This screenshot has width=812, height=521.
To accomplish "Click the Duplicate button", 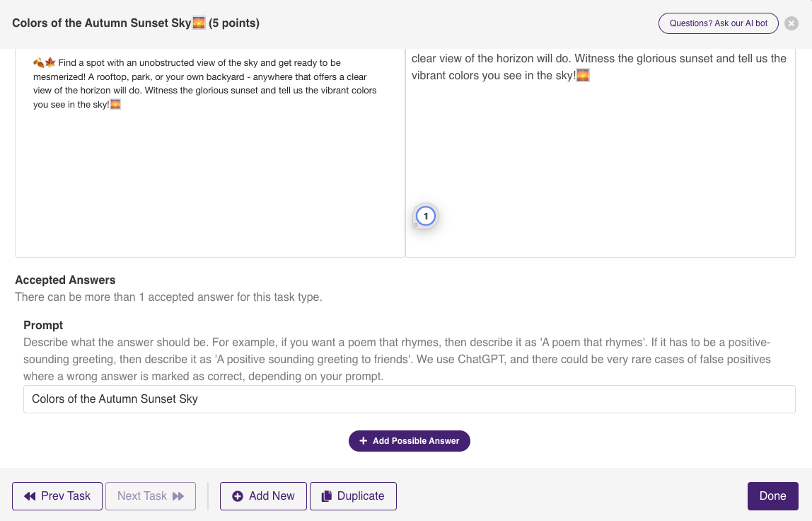I will [x=353, y=496].
